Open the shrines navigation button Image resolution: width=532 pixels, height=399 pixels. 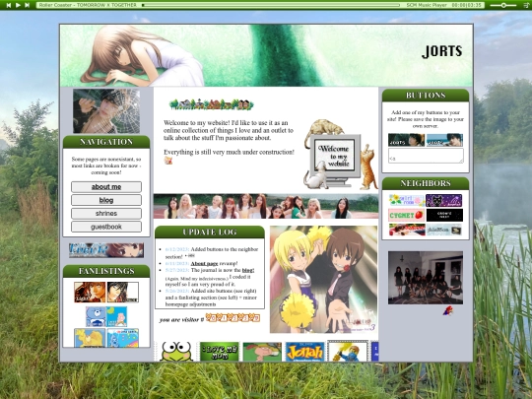tap(106, 214)
